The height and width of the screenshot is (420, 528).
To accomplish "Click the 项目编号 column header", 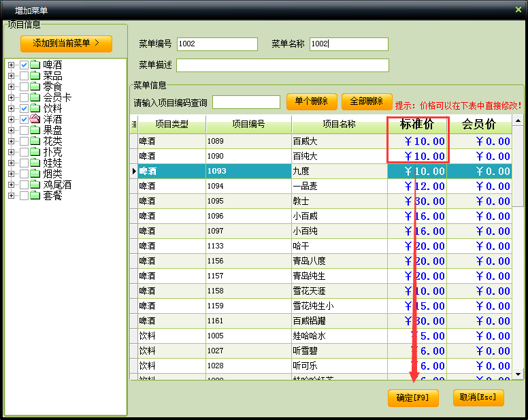I will click(248, 125).
